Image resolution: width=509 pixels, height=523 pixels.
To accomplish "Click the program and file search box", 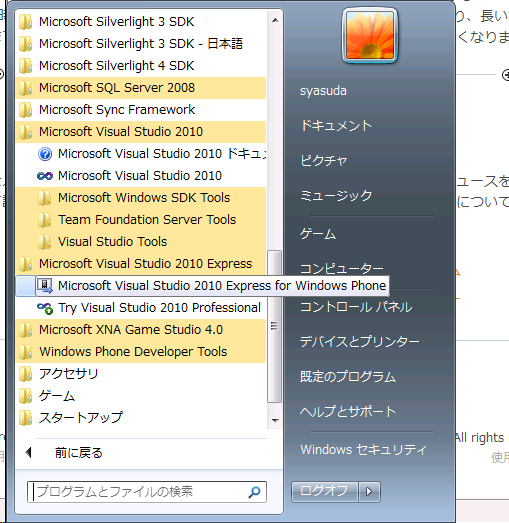I will [147, 492].
